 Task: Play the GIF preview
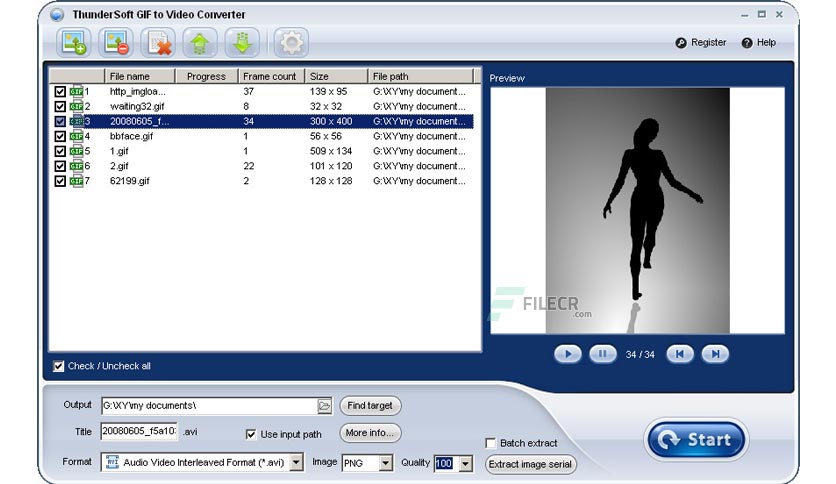click(x=568, y=354)
